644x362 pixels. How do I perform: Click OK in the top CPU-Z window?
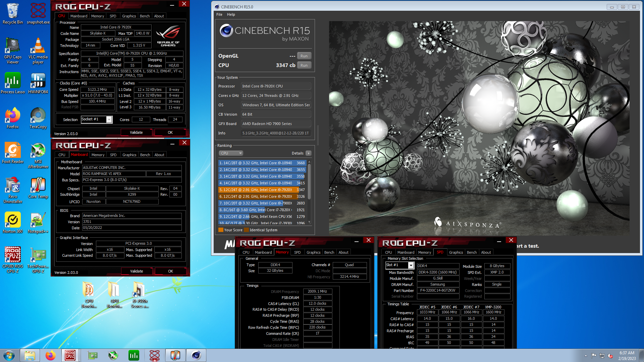[170, 132]
